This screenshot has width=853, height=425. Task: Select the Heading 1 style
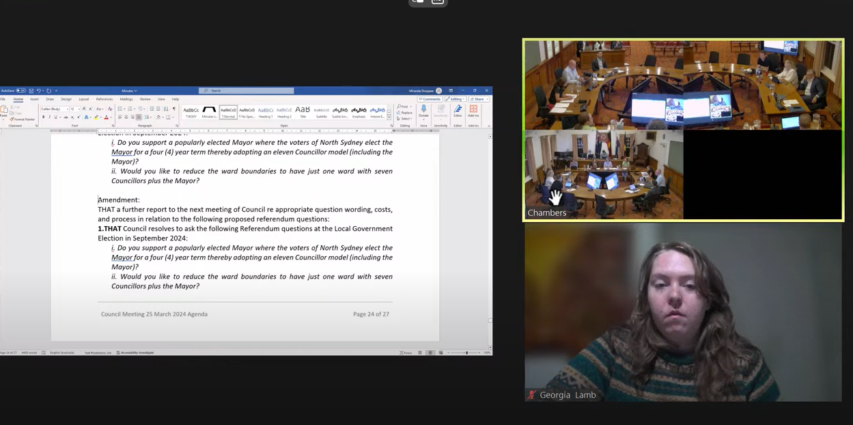click(x=265, y=112)
